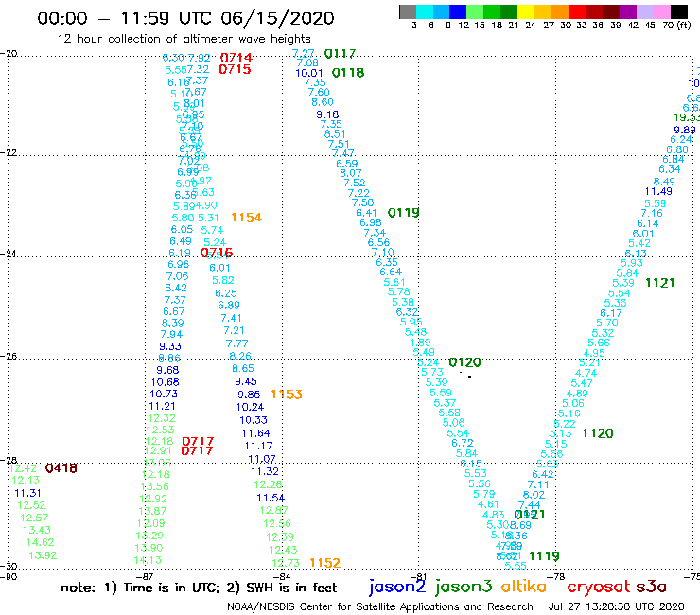This screenshot has width=700, height=615.
Task: Click the longitude axis label '-84'
Action: tap(282, 576)
